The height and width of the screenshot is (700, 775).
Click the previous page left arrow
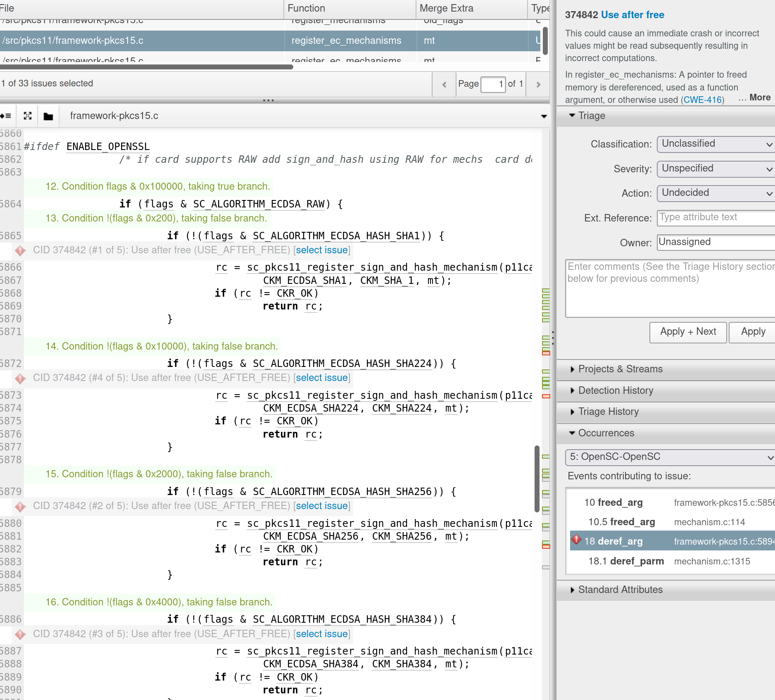point(444,84)
